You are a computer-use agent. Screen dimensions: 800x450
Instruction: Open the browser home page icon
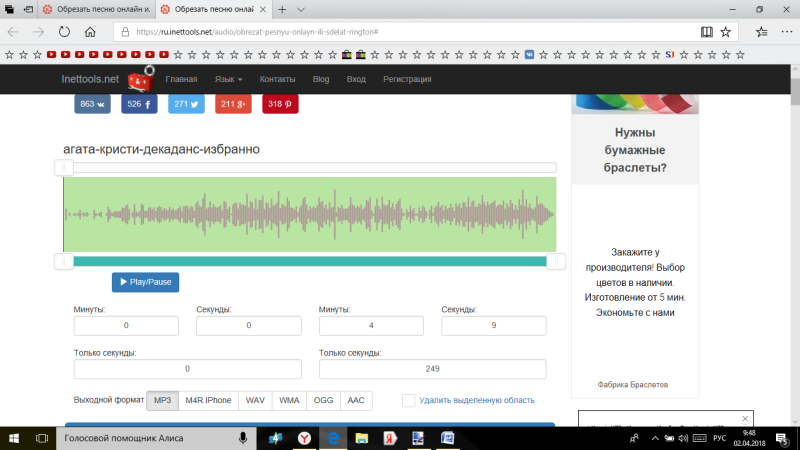click(90, 32)
